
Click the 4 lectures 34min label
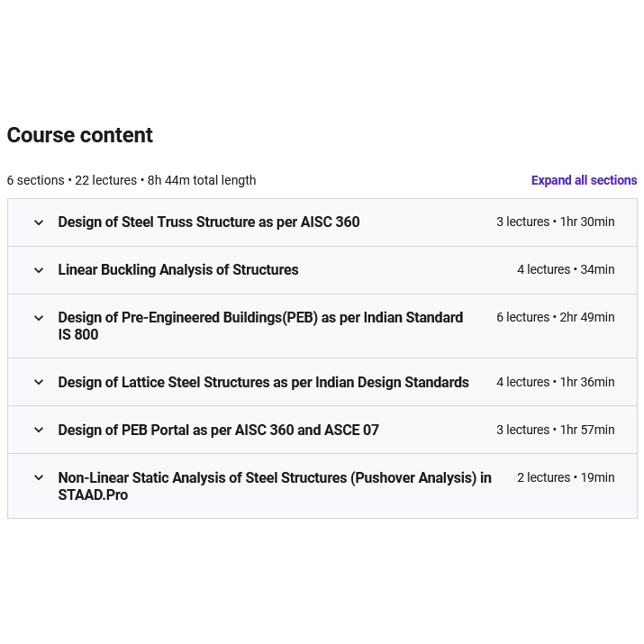(x=566, y=269)
